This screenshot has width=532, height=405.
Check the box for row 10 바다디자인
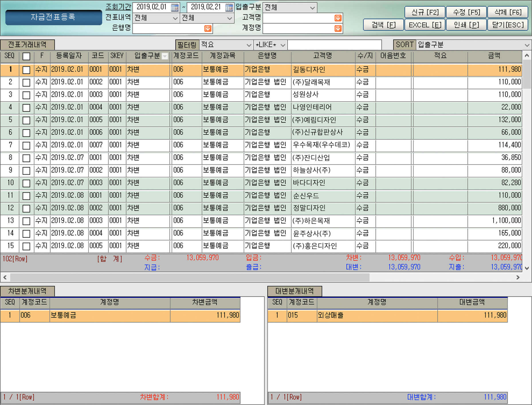click(26, 183)
